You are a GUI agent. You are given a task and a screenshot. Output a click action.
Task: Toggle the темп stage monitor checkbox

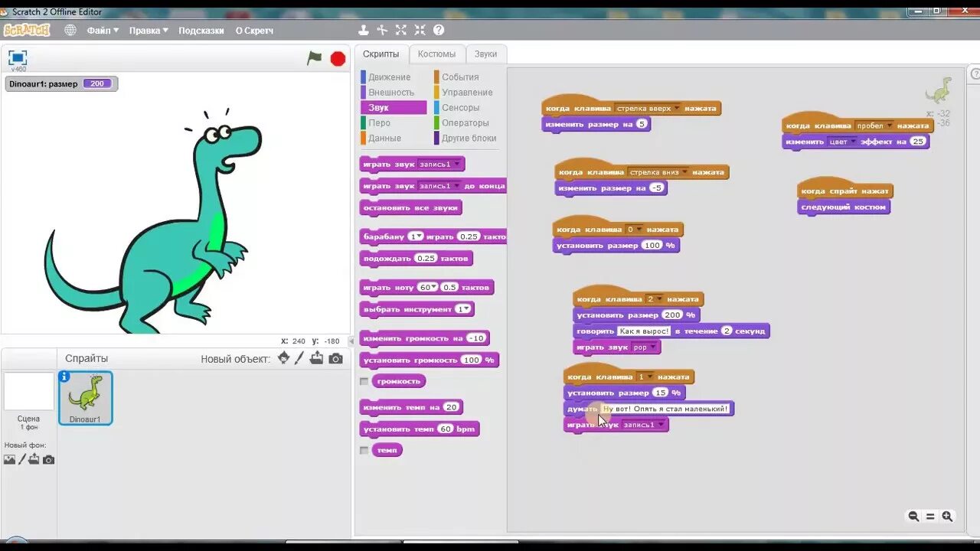tap(364, 450)
